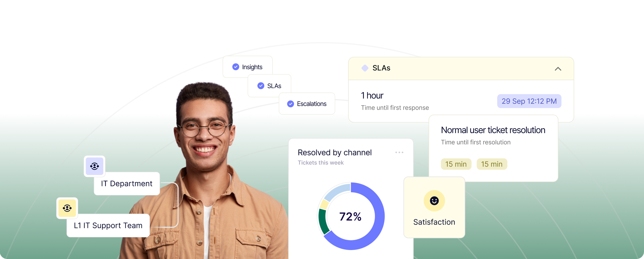Click the diamond icon beside SLAs header
Image resolution: width=644 pixels, height=259 pixels.
pos(365,68)
